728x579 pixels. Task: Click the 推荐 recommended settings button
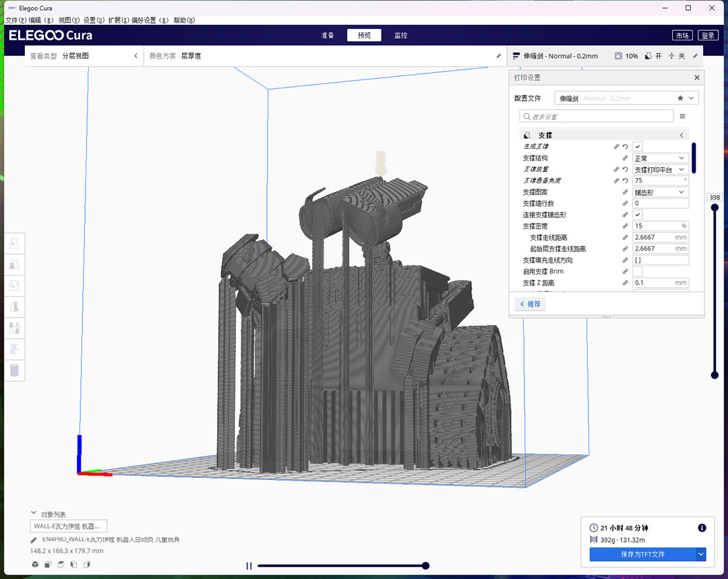click(x=530, y=304)
